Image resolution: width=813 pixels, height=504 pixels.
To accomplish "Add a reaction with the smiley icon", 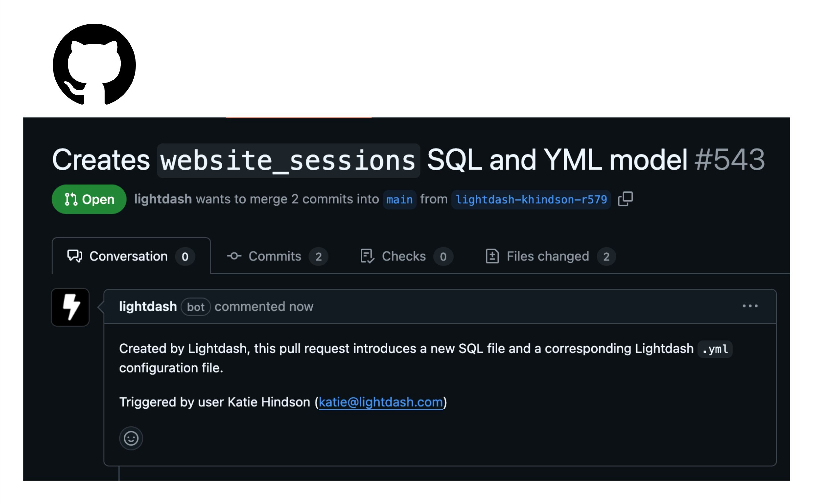I will (131, 438).
